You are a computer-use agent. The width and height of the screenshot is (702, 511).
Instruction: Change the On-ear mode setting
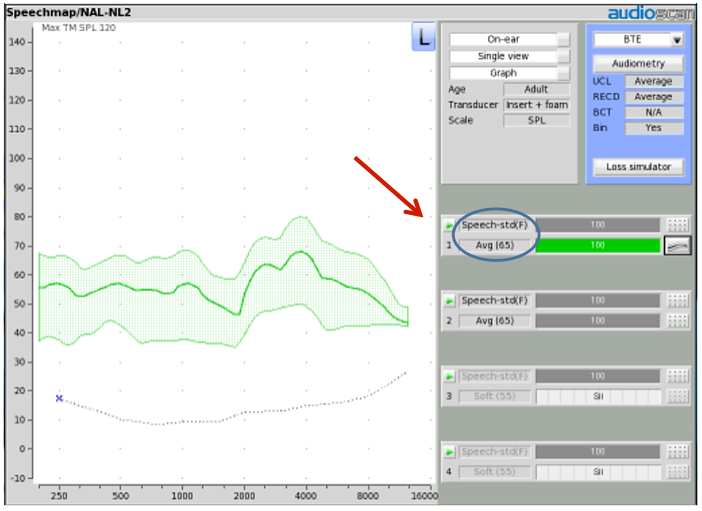coord(509,39)
